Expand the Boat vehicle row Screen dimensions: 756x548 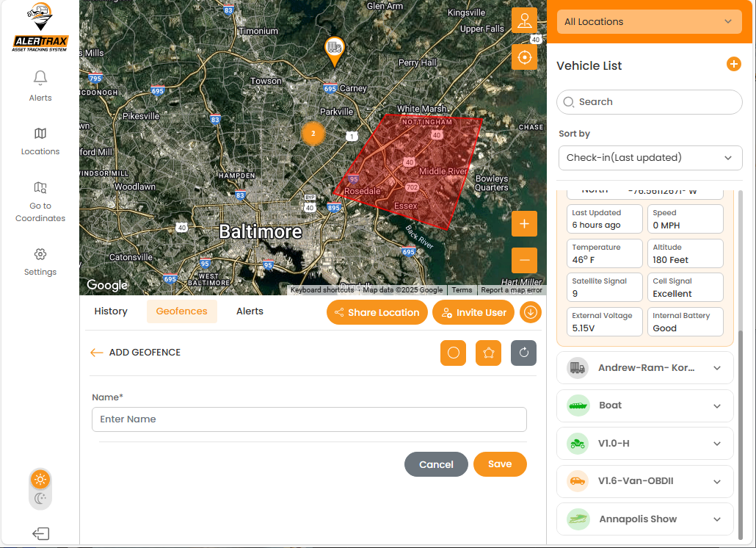pyautogui.click(x=644, y=405)
